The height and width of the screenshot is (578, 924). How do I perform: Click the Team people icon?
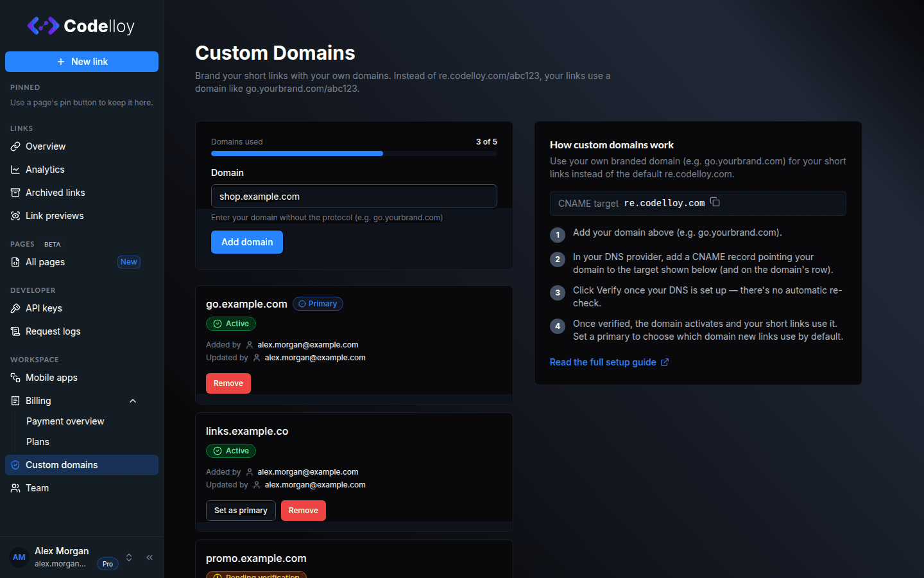click(x=15, y=488)
